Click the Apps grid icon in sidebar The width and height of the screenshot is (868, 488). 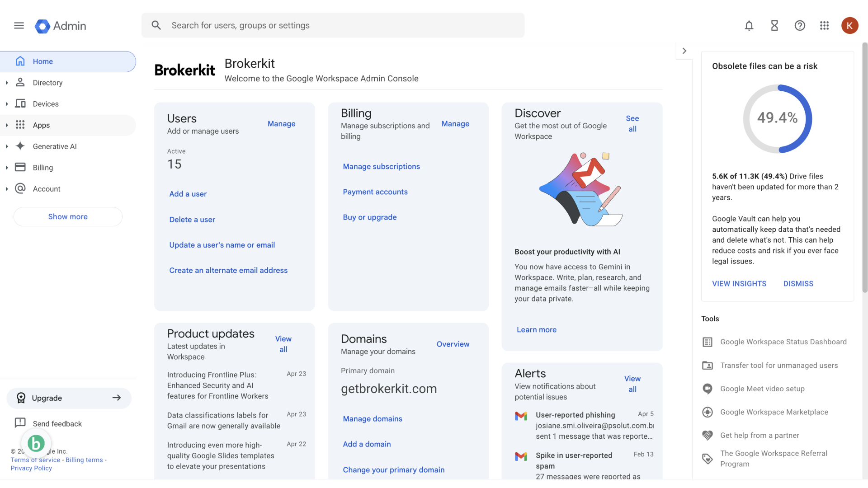[x=20, y=125]
